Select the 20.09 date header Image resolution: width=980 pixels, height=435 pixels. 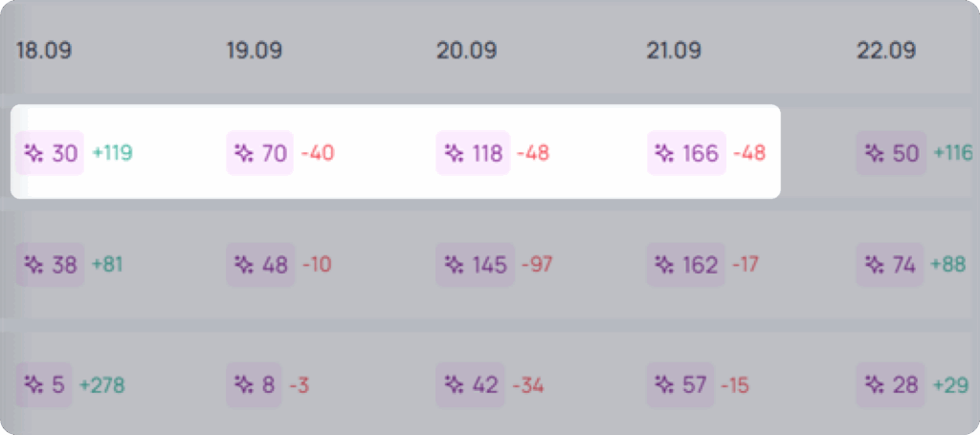pos(466,51)
